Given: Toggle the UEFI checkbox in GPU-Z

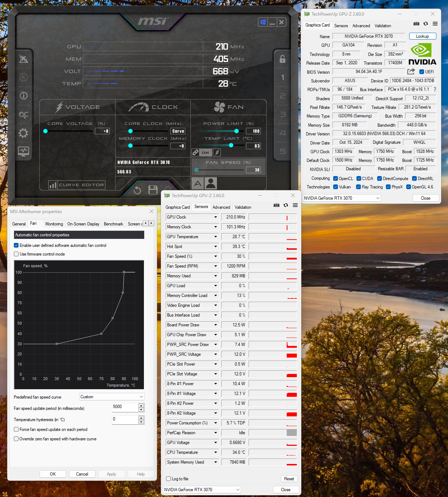Looking at the screenshot, I should [x=421, y=72].
